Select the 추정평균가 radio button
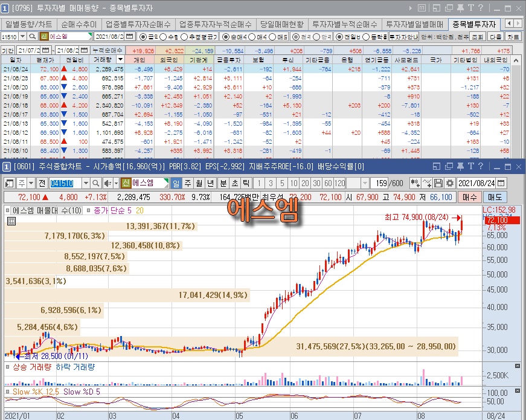Screen dimensions: 526x420 [184, 37]
